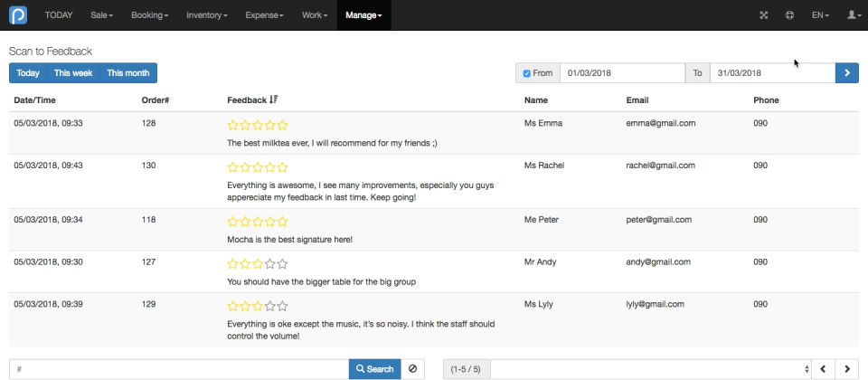Click the blue date range go arrow

tap(846, 73)
